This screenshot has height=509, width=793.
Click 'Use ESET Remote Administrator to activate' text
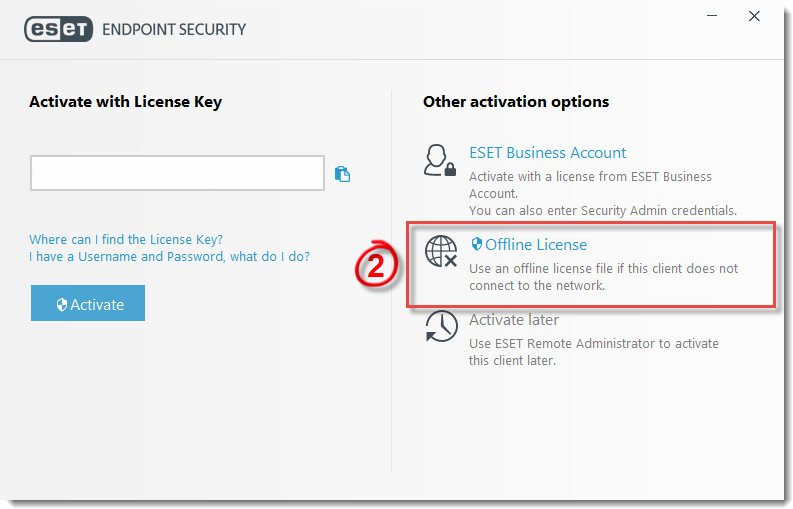tap(594, 352)
